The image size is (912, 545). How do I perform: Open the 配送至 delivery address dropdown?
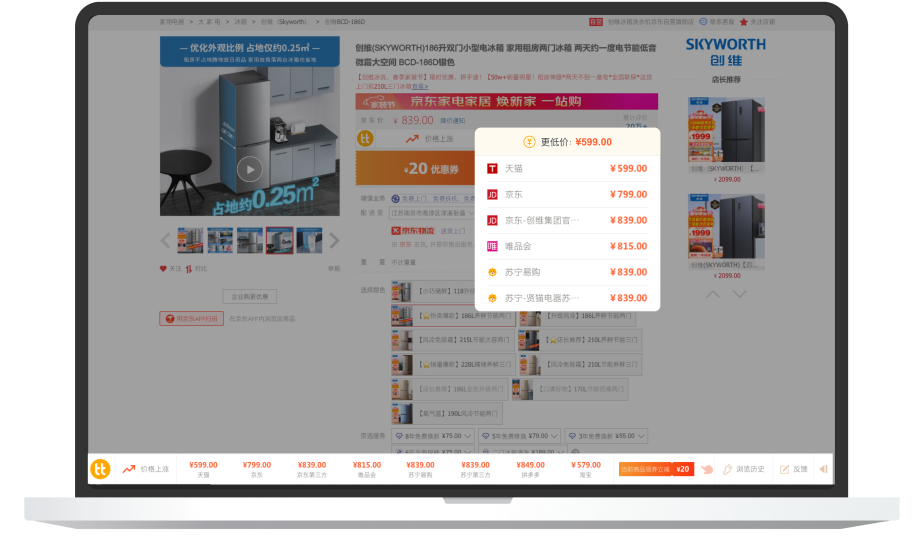tap(433, 213)
